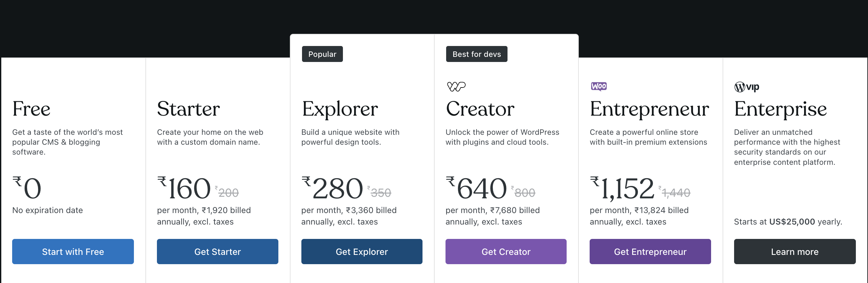Click the 'Starts at US$25,000 yearly' text
The width and height of the screenshot is (868, 283).
tap(787, 222)
